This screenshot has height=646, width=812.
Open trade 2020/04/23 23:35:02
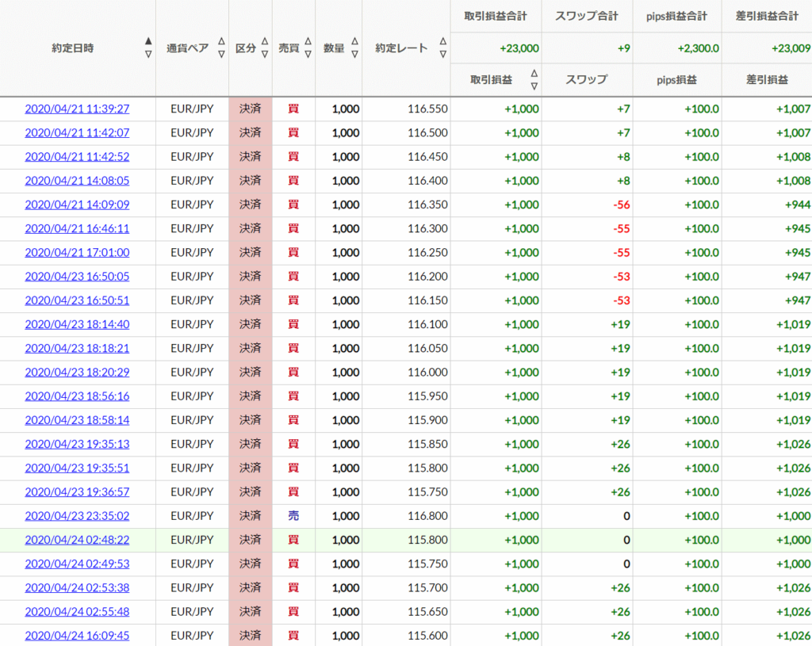click(77, 516)
